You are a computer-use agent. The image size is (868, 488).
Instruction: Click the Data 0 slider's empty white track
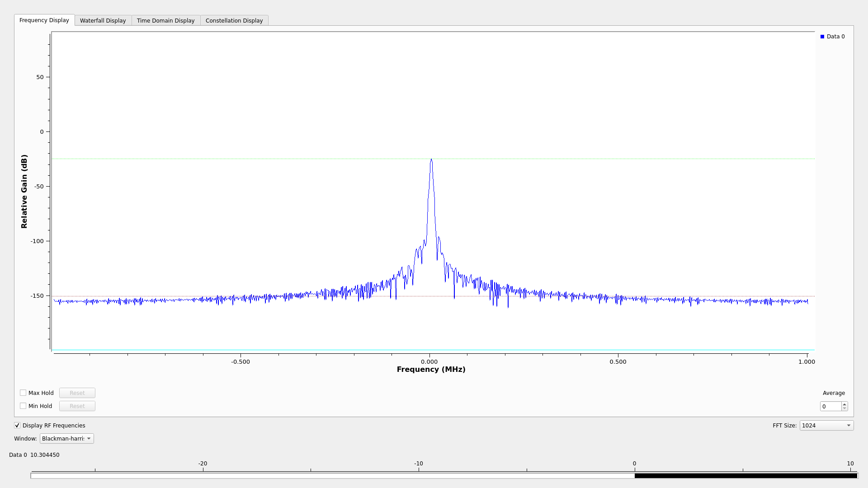click(332, 476)
